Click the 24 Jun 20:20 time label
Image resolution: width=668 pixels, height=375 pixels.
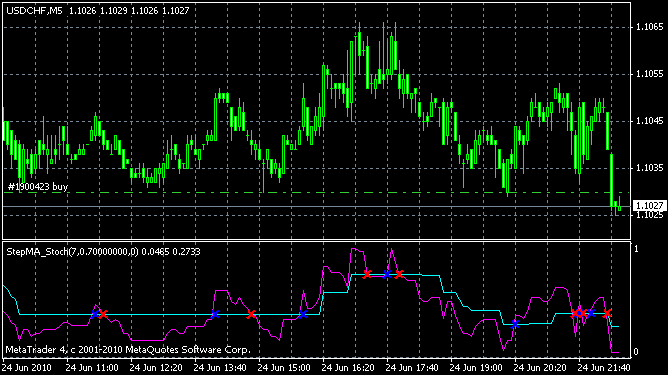point(540,367)
